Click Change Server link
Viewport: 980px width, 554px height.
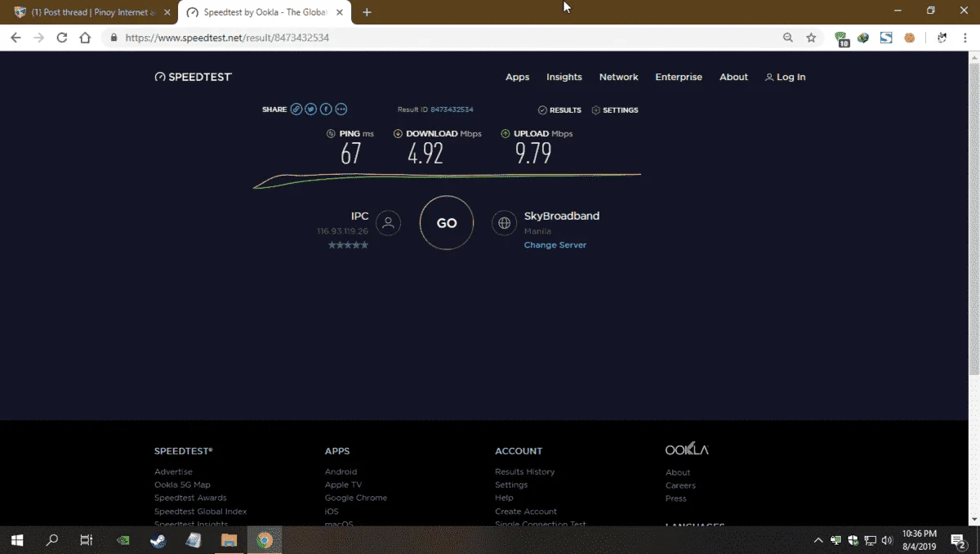coord(555,245)
